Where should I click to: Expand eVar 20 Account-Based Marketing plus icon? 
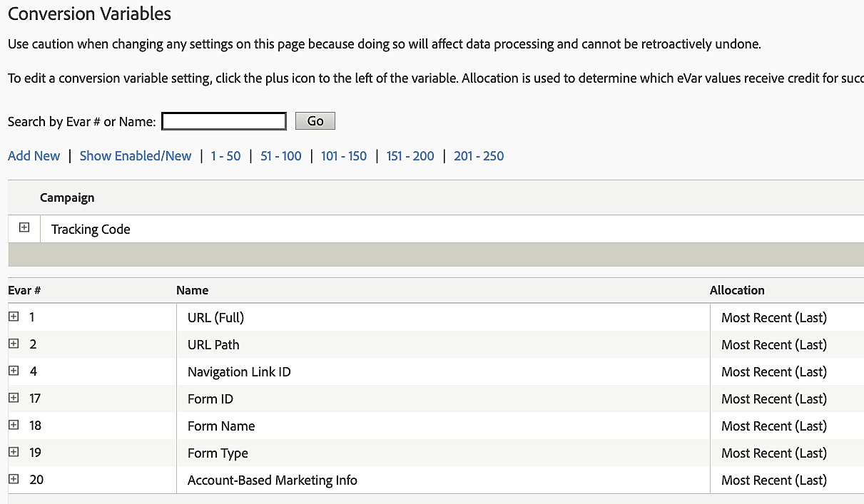[14, 479]
